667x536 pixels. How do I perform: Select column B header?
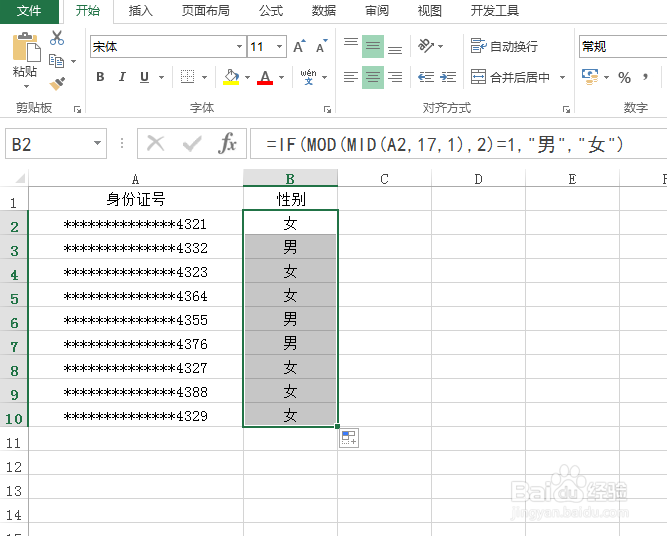tap(291, 178)
